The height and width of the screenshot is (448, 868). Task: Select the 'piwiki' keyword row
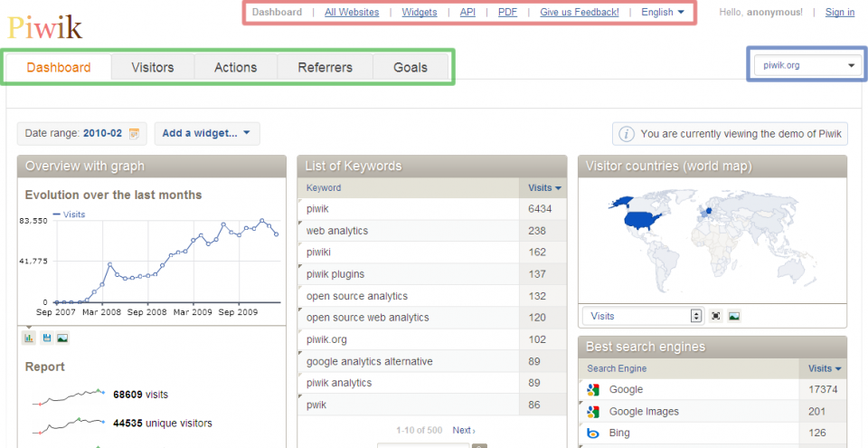click(x=432, y=253)
